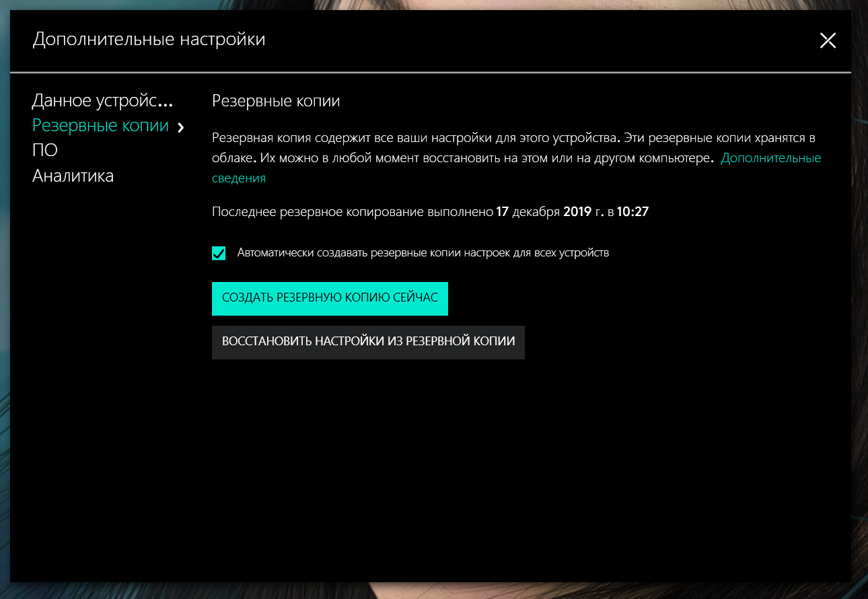
Task: Switch to the ПО section
Action: click(x=45, y=151)
